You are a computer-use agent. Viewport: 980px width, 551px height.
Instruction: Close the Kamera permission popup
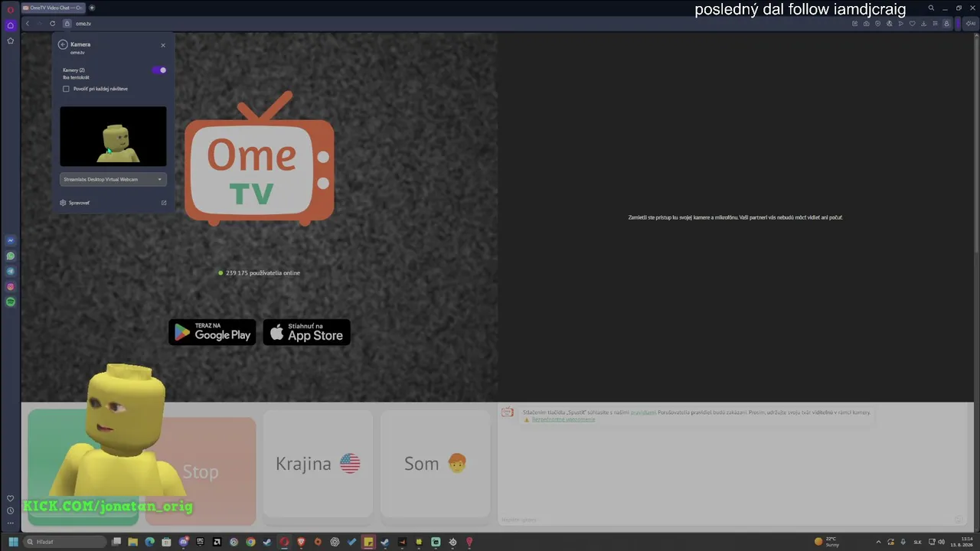click(x=163, y=45)
